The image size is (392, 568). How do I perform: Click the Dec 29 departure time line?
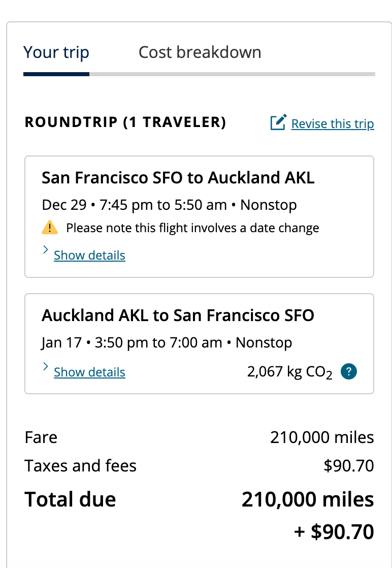(x=169, y=205)
